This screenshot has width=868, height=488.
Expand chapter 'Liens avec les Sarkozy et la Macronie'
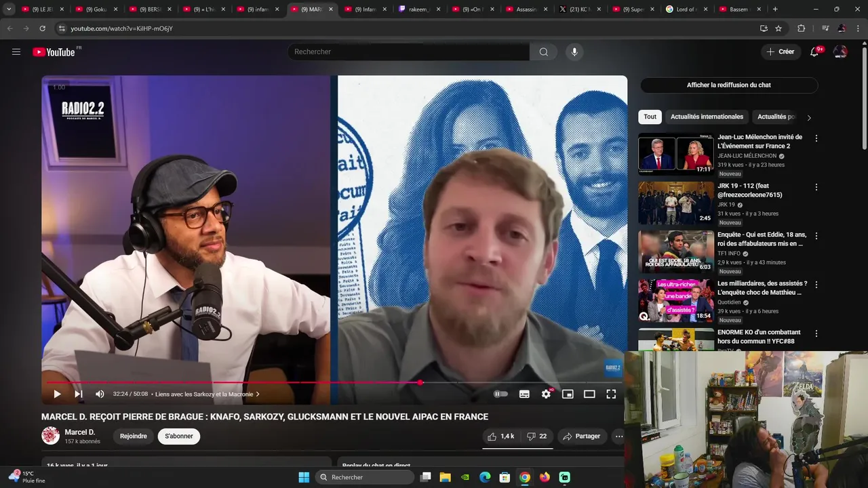pyautogui.click(x=207, y=394)
